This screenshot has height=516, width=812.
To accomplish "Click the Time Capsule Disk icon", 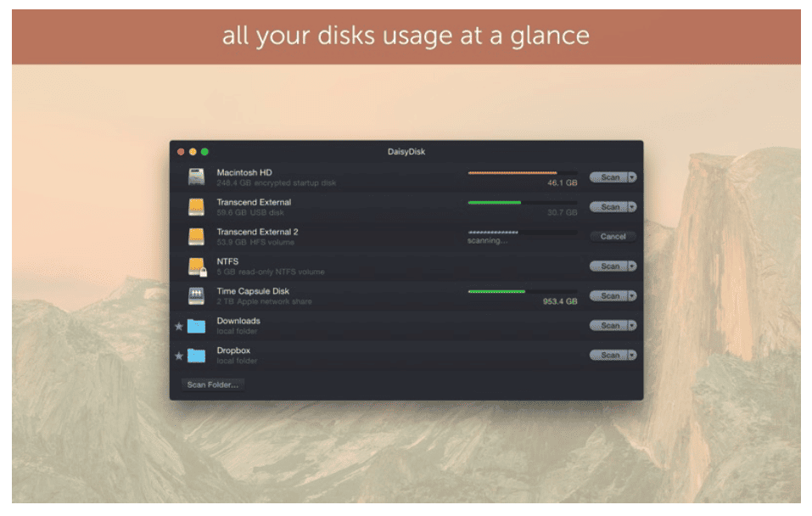I will pos(196,296).
